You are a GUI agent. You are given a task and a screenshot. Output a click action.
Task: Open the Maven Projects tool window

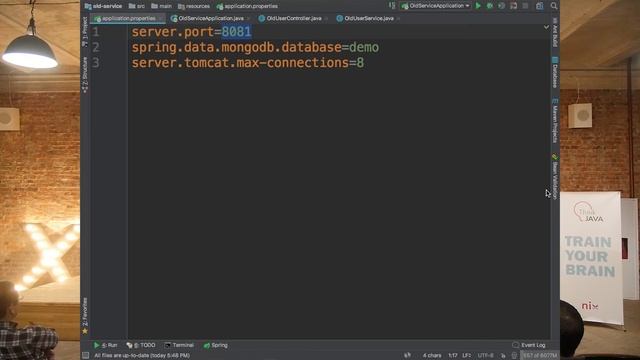[x=555, y=120]
